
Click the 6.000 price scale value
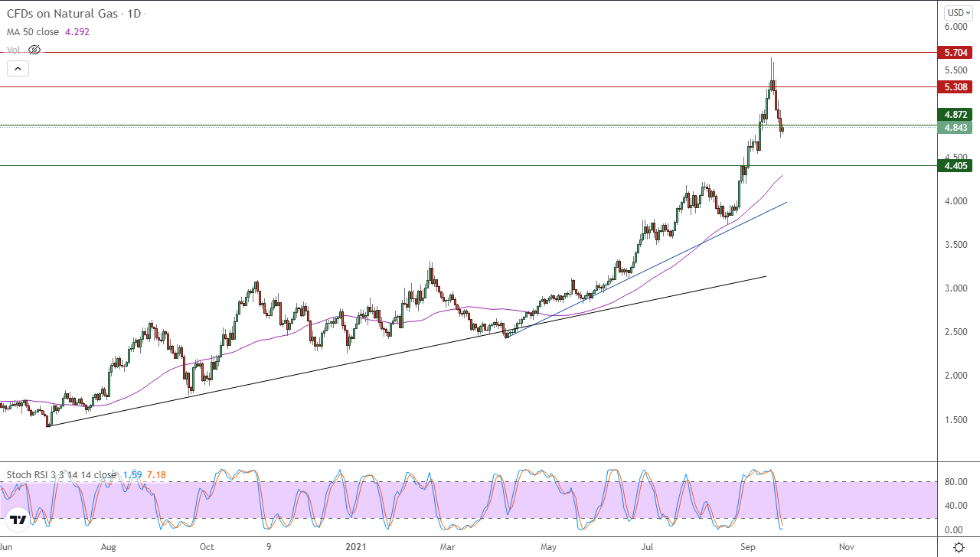[956, 27]
